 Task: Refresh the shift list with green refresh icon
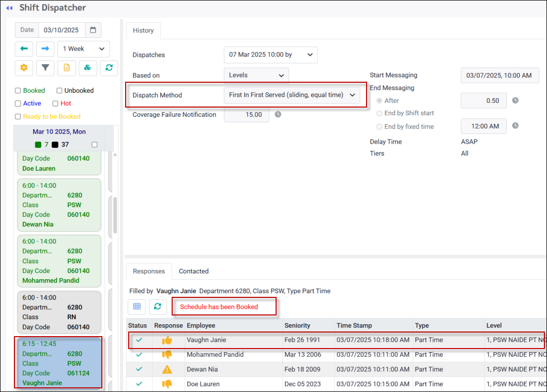coord(109,67)
